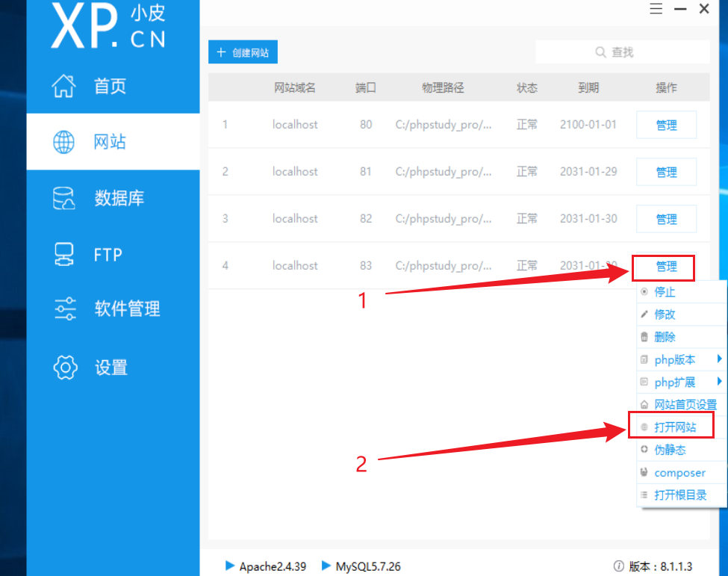728x576 pixels.
Task: Click the 创建网站 button
Action: pos(243,52)
